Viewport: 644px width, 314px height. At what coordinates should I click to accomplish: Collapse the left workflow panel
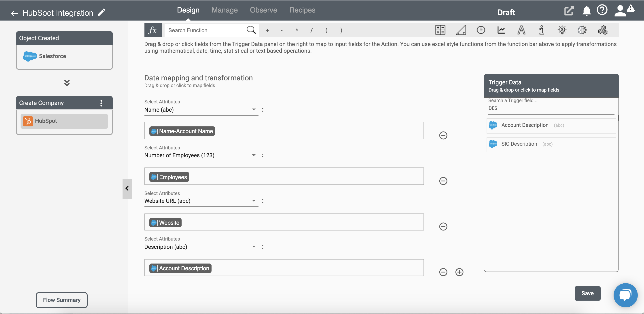click(x=127, y=188)
